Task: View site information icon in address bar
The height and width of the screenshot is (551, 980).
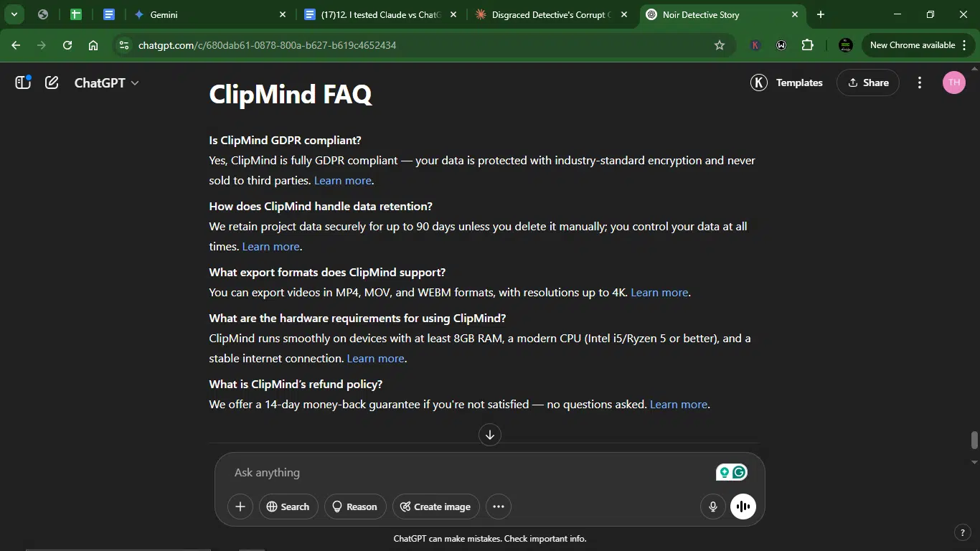Action: click(124, 45)
